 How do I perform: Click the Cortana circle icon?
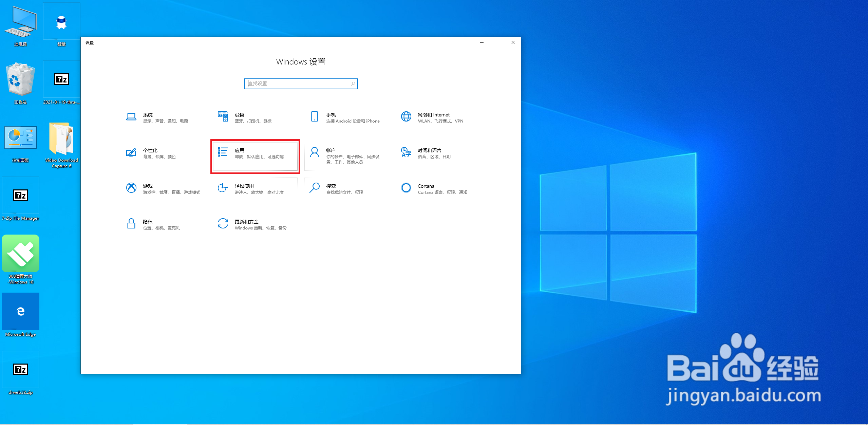click(406, 188)
